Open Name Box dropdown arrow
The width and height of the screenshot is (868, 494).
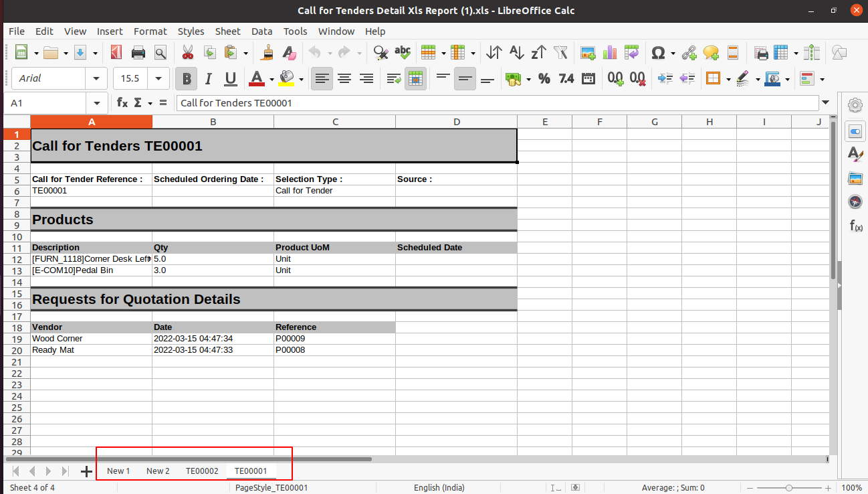97,103
